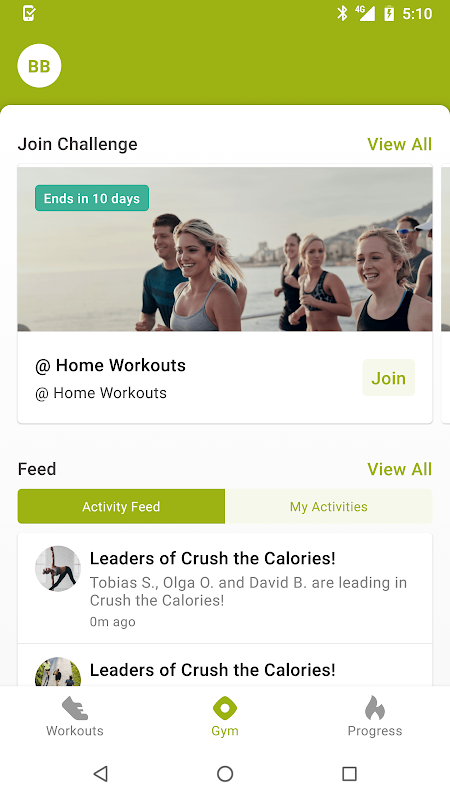Tap the task notification icon in status bar
The image size is (450, 800).
coord(29,14)
